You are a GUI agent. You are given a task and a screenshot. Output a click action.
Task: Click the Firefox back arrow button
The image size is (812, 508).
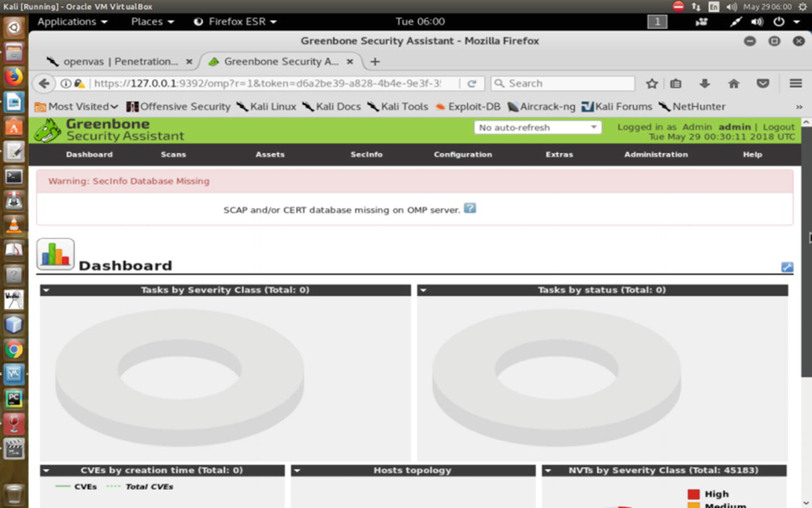[x=44, y=84]
